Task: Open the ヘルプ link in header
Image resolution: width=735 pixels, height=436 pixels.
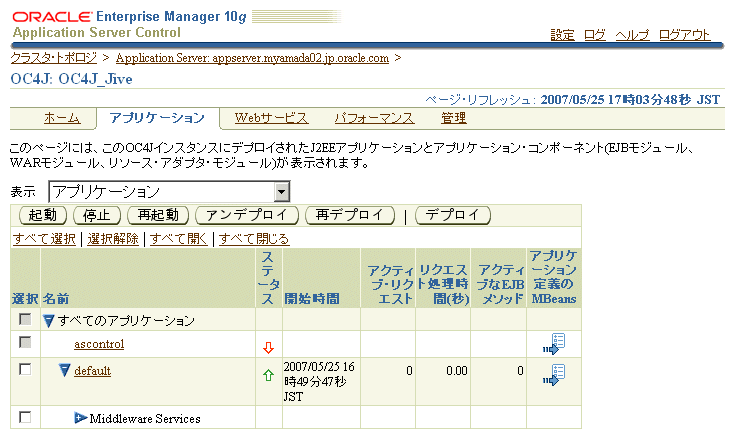Action: click(632, 35)
